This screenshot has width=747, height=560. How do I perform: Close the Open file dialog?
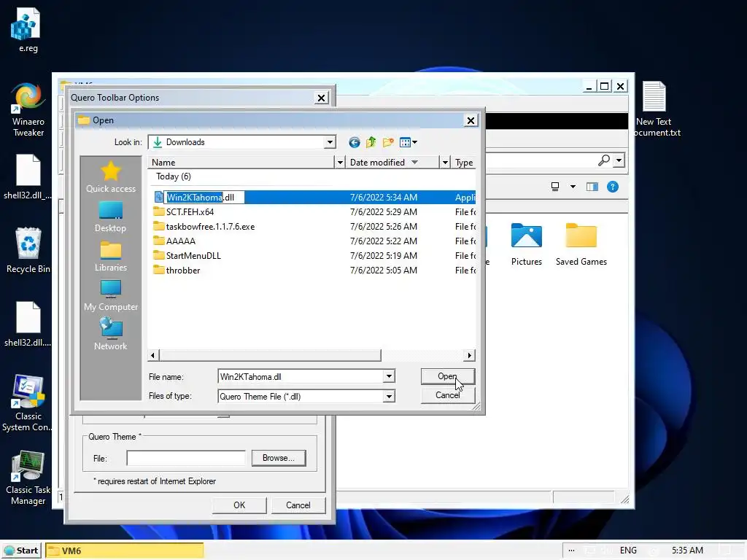pyautogui.click(x=471, y=120)
